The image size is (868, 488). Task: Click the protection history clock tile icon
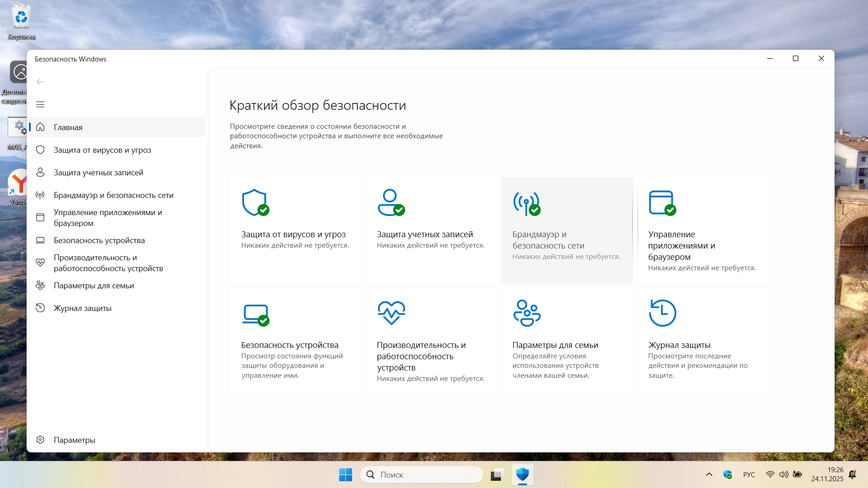pyautogui.click(x=662, y=313)
